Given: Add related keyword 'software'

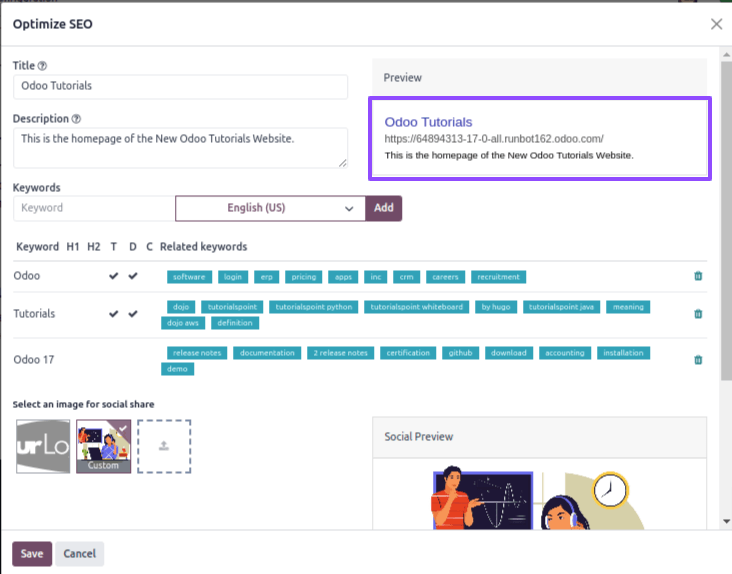Looking at the screenshot, I should 189,277.
